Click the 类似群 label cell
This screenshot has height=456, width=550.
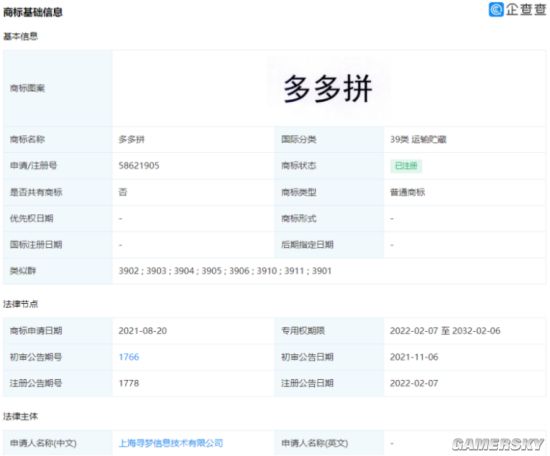tap(58, 271)
